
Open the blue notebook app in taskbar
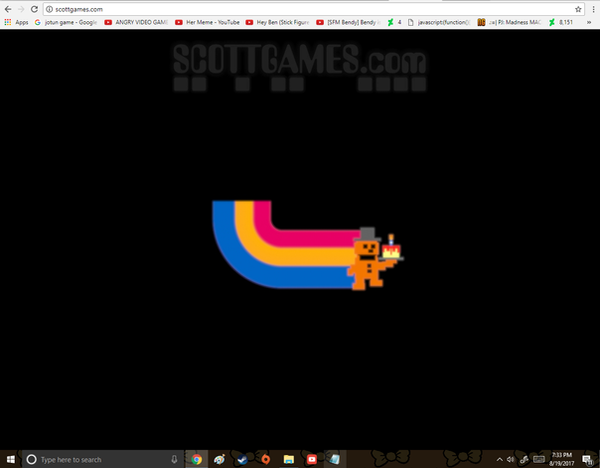pyautogui.click(x=334, y=459)
